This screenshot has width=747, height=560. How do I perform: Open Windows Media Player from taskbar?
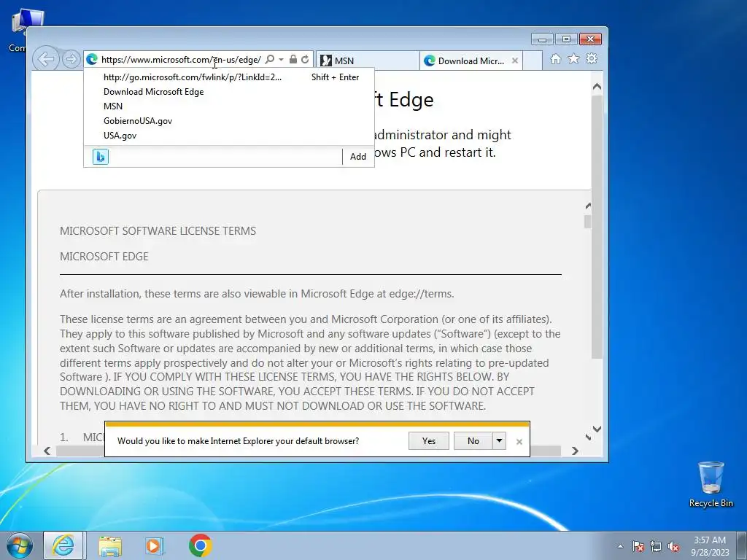click(154, 545)
